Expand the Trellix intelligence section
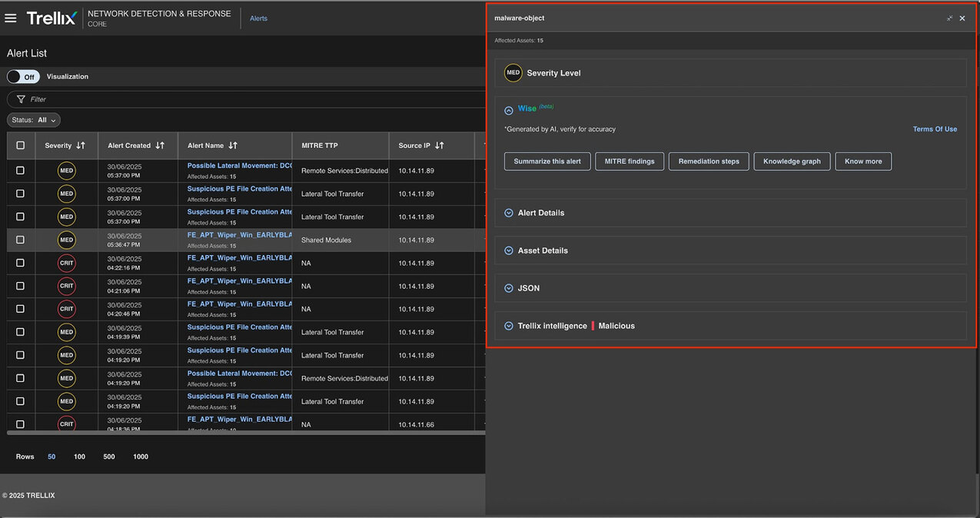Viewport: 980px width, 518px height. click(508, 326)
